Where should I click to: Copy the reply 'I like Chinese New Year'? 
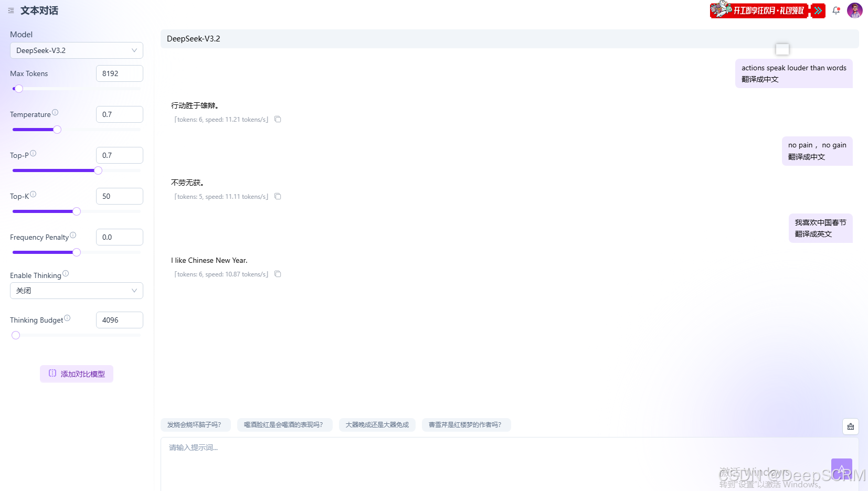click(x=278, y=274)
